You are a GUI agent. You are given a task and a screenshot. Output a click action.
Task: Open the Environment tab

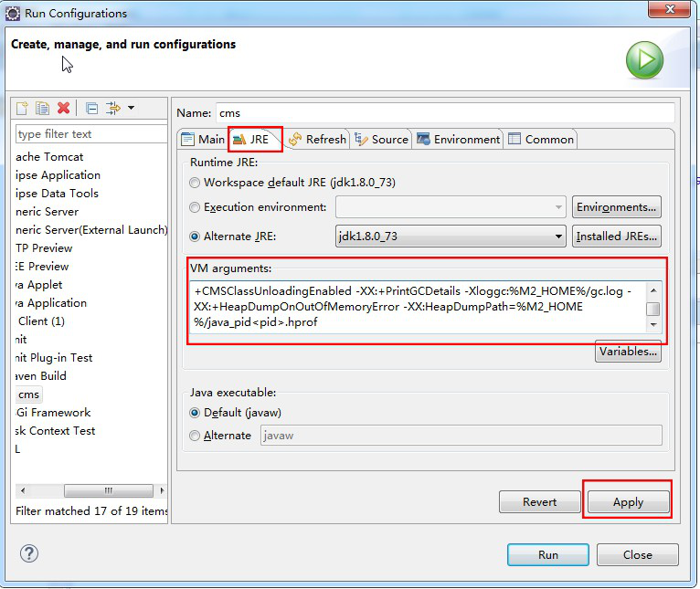459,139
